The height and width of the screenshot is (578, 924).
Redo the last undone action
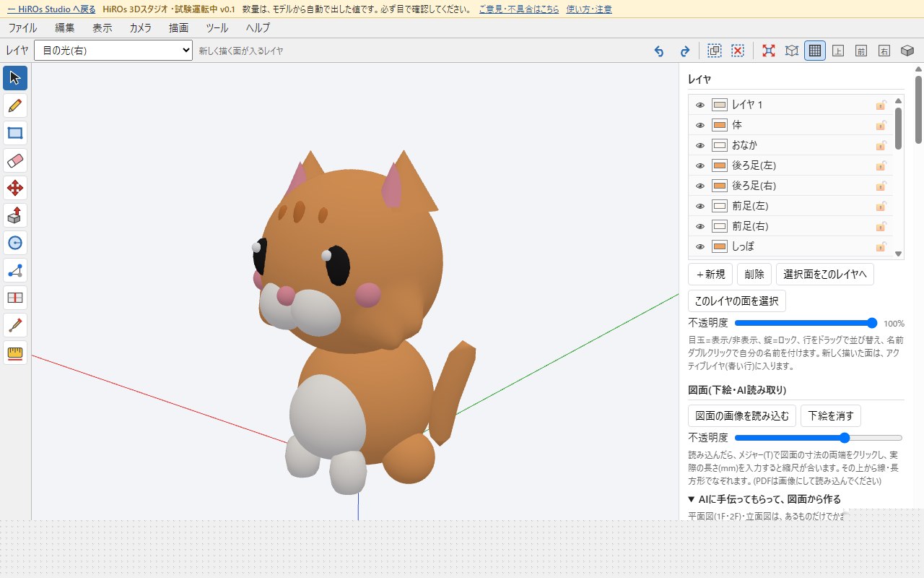coord(684,51)
